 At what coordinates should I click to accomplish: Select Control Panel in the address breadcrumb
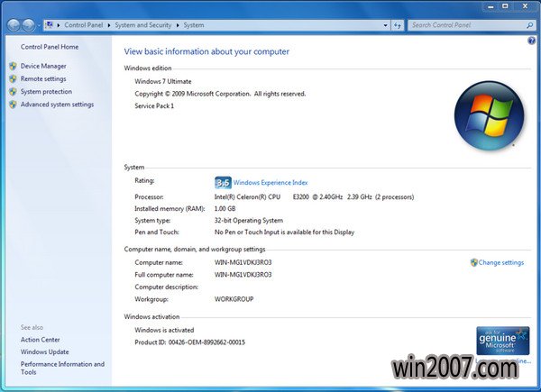pyautogui.click(x=86, y=25)
